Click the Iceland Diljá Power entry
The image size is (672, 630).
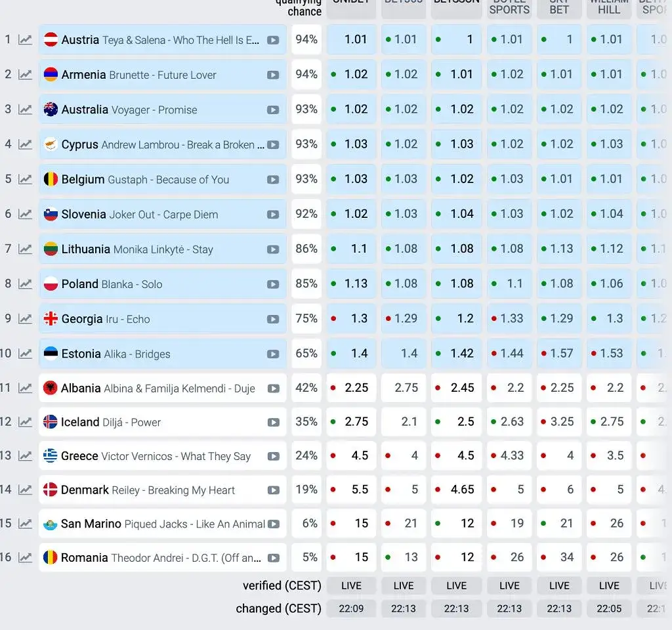point(163,422)
